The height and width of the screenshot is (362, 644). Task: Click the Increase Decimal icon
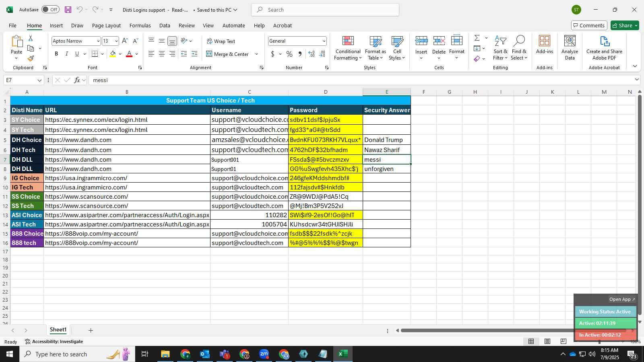coord(312,54)
